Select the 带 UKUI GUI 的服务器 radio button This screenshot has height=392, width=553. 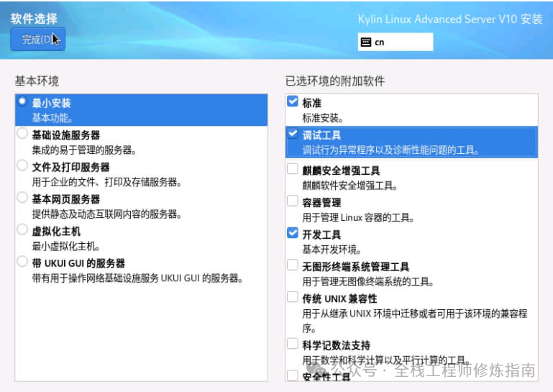22,261
